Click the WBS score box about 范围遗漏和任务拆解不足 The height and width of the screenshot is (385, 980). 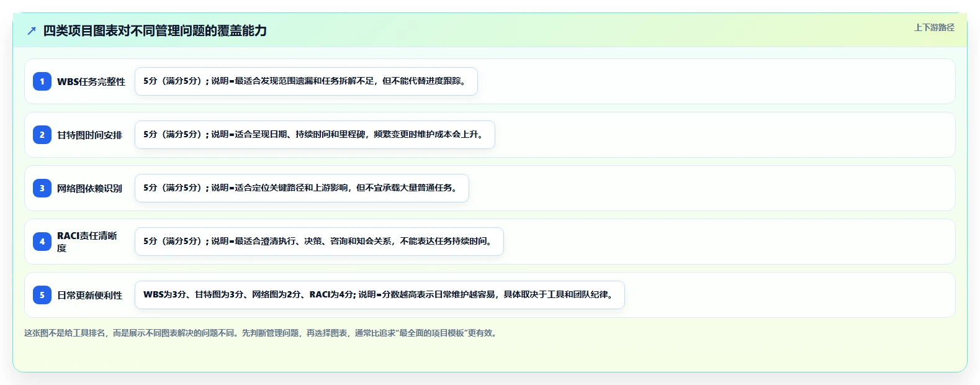(x=306, y=81)
